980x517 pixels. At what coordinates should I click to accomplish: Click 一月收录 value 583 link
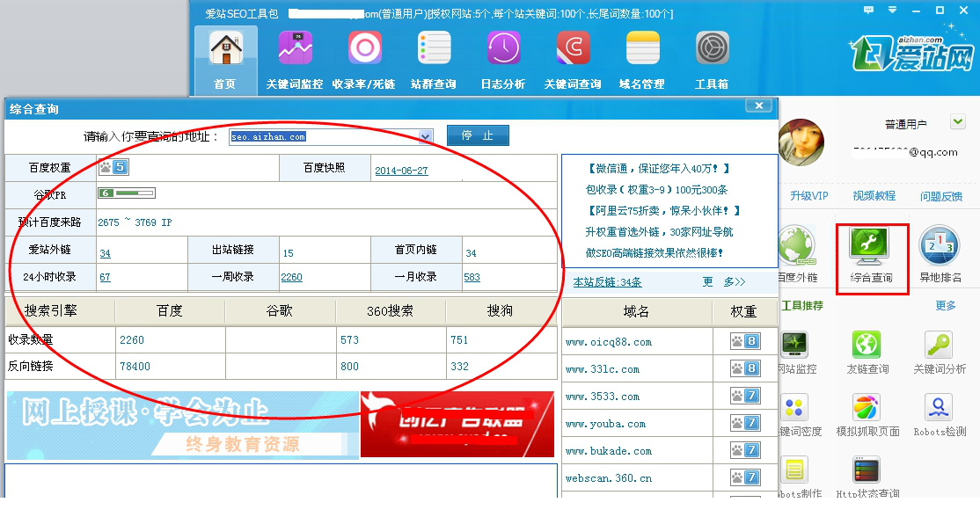(472, 277)
